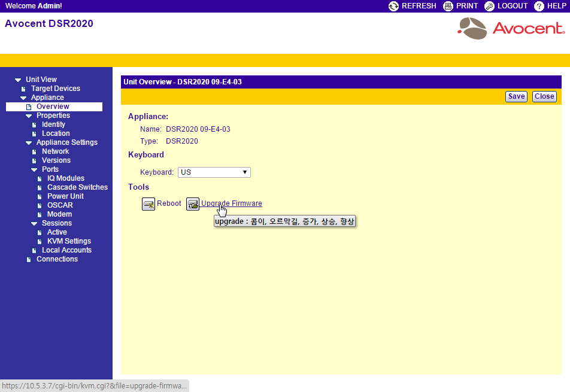570x392 pixels.
Task: Open Location in the sidebar
Action: (x=56, y=133)
